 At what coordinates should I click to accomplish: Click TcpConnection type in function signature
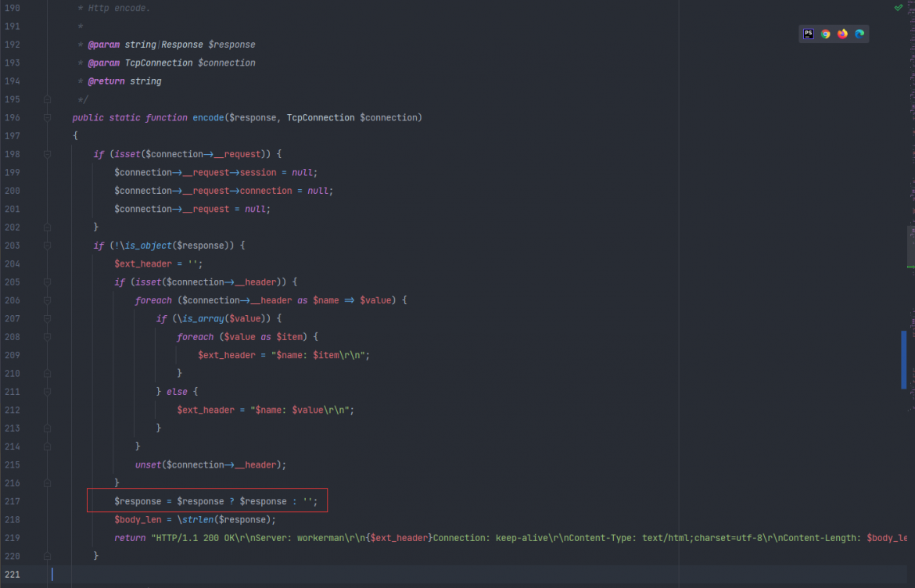point(321,118)
